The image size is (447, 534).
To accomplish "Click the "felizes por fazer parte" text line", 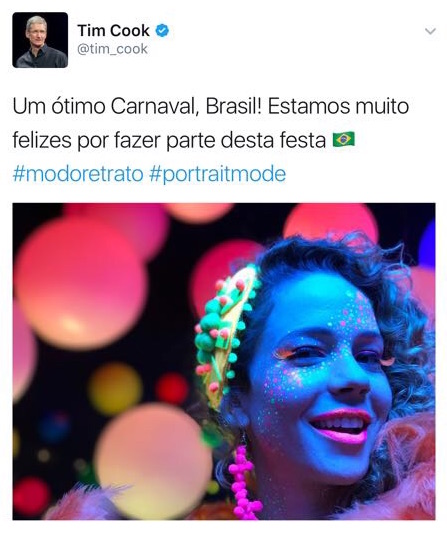I will point(115,140).
